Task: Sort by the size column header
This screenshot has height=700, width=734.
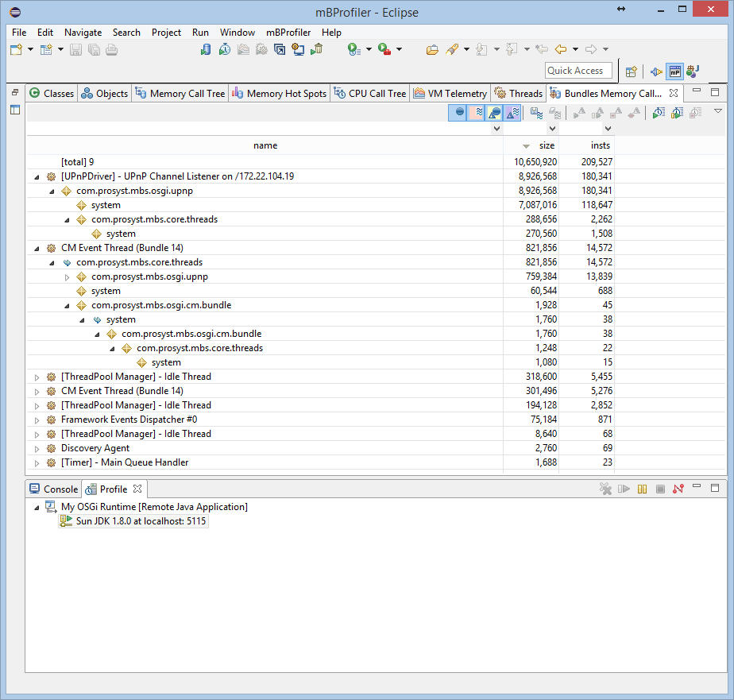Action: coord(547,145)
